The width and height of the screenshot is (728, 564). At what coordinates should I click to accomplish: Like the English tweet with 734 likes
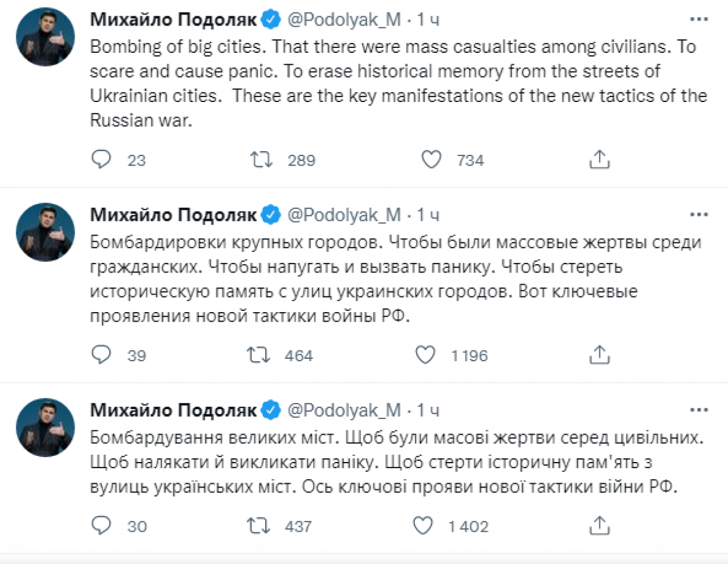[431, 159]
